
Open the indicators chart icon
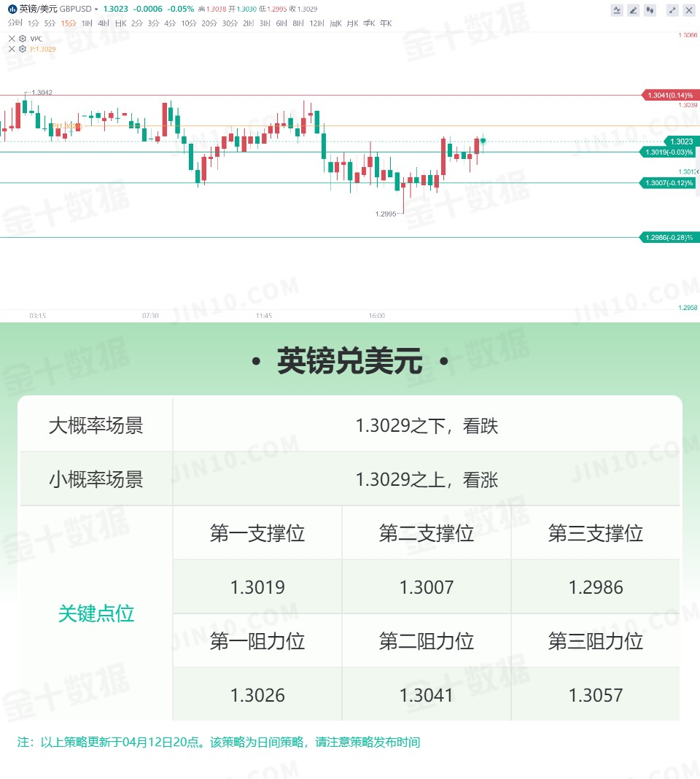click(x=617, y=10)
